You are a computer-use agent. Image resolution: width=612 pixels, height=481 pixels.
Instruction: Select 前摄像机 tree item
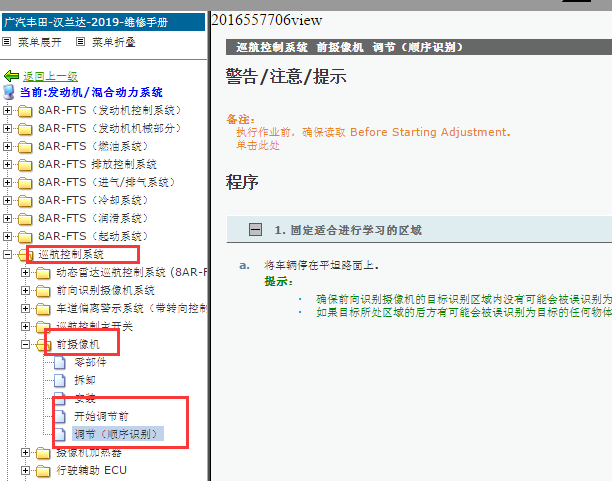tap(78, 344)
